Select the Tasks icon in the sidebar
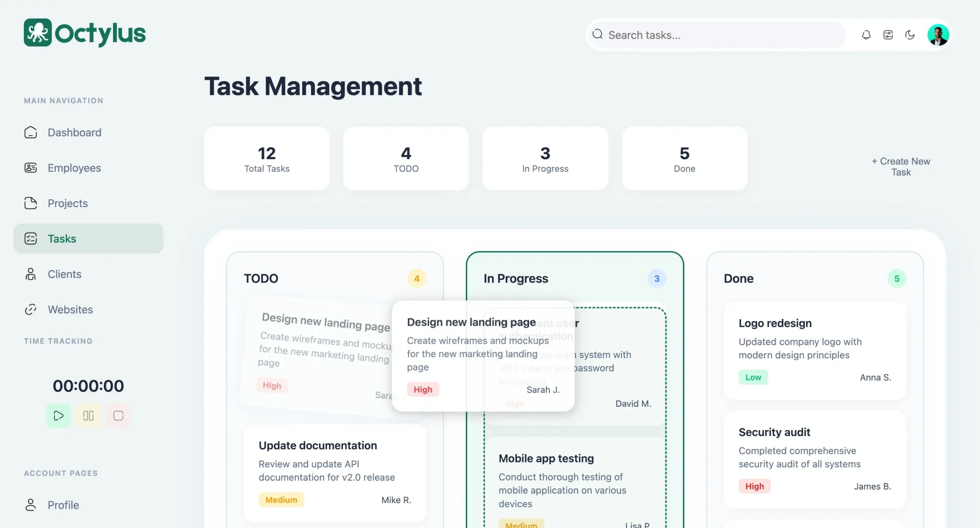This screenshot has height=528, width=980. (x=31, y=238)
